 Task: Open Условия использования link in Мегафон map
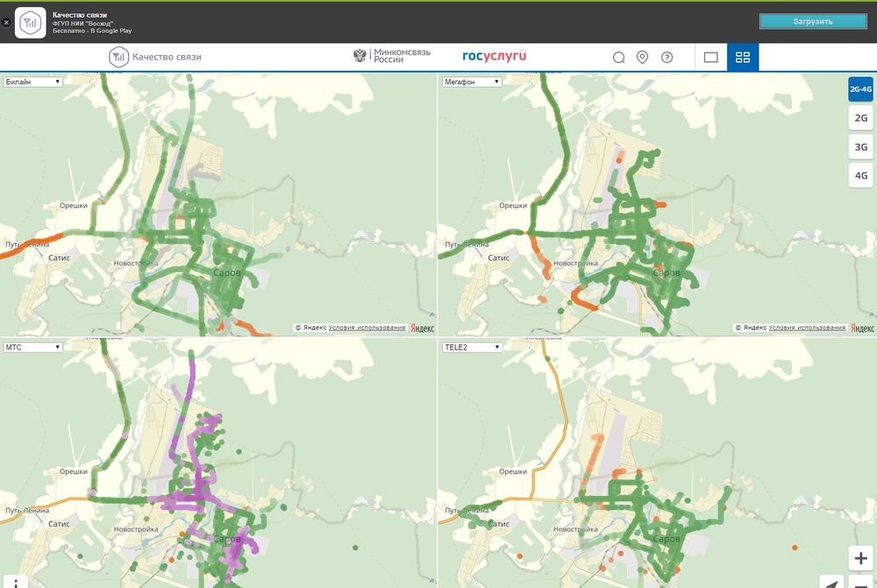[x=806, y=328]
